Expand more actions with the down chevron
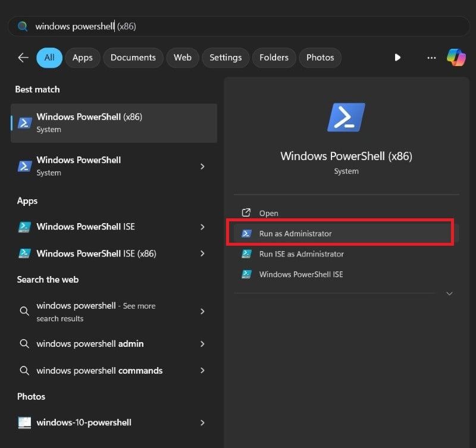The width and height of the screenshot is (476, 448). [449, 293]
